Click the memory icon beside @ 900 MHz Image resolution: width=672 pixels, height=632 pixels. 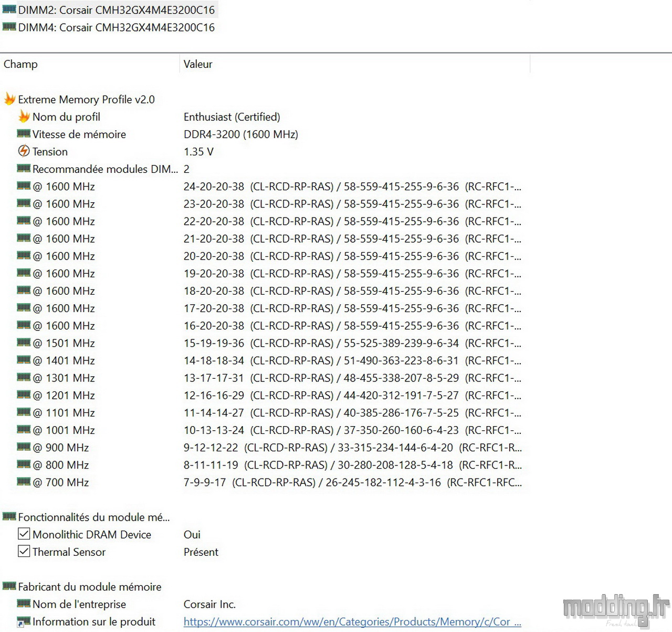(24, 447)
